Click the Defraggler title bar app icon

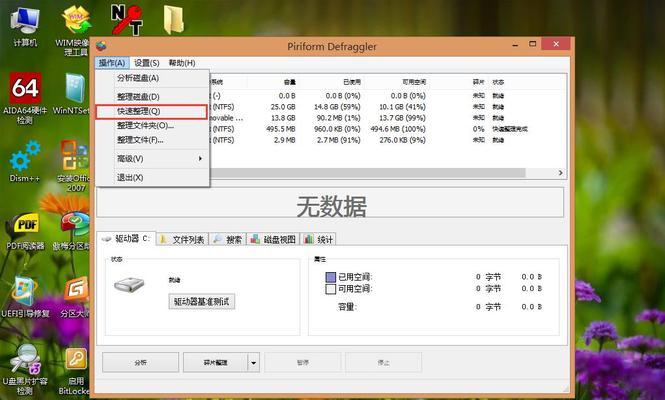103,45
